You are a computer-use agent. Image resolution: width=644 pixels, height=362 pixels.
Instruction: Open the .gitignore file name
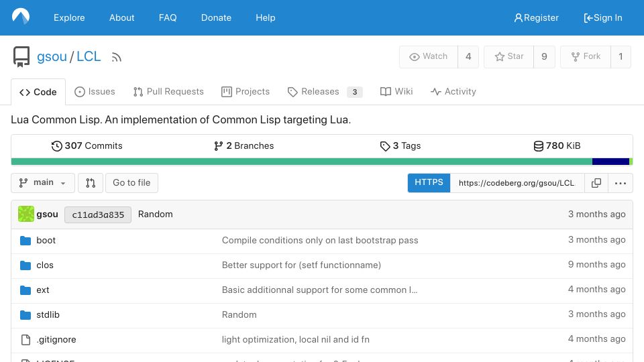tap(56, 339)
